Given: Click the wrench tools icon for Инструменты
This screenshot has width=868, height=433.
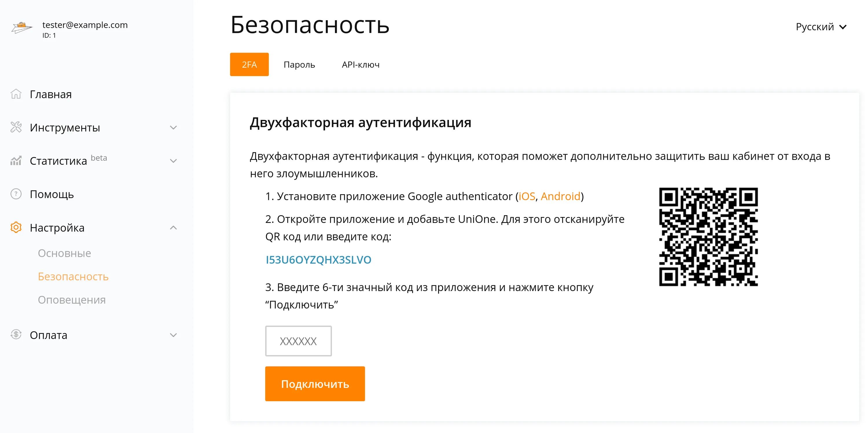Looking at the screenshot, I should click(16, 127).
